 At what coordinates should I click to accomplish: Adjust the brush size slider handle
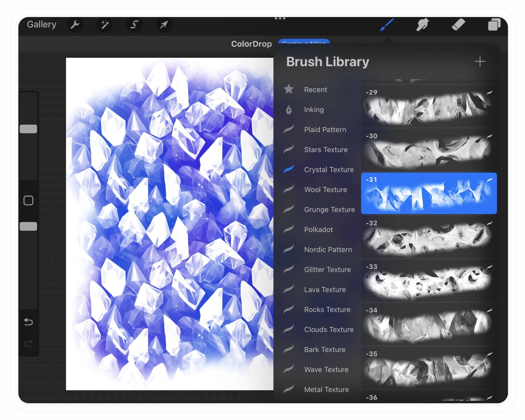(28, 129)
